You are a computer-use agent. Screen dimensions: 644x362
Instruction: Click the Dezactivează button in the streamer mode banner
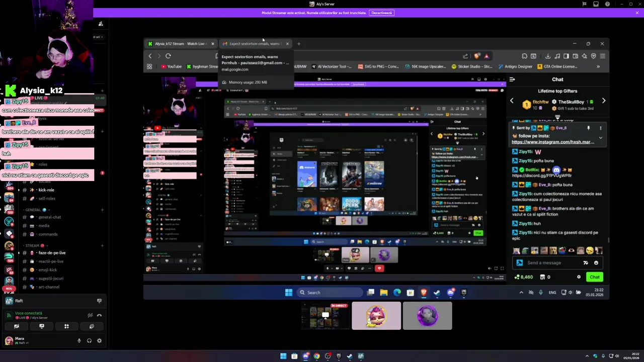[381, 13]
